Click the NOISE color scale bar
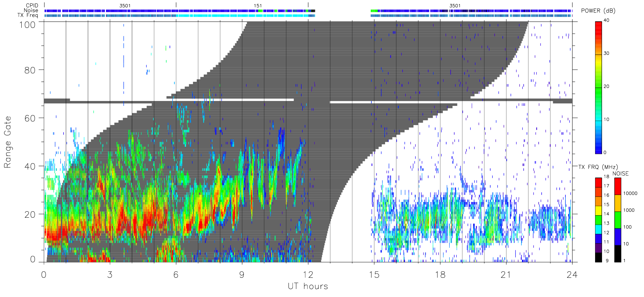The height and width of the screenshot is (297, 644). (617, 220)
